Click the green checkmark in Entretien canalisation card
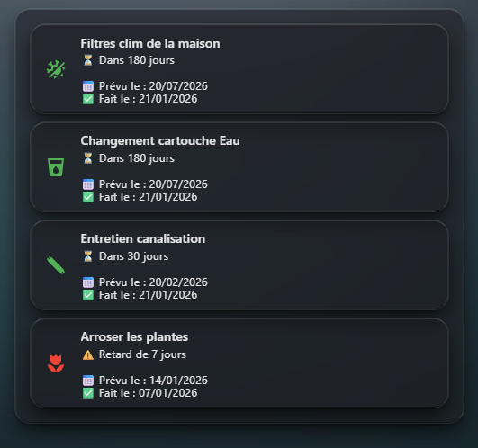The image size is (478, 448). tap(88, 295)
